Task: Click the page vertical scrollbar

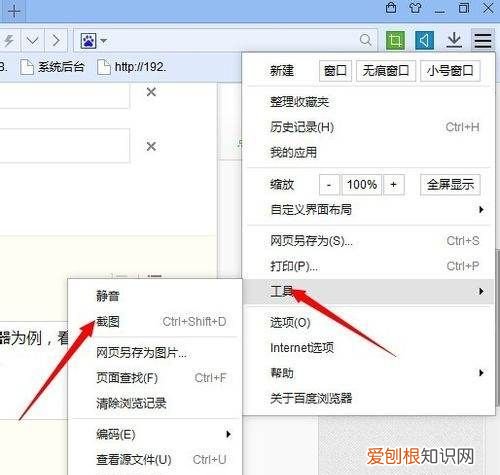Action: point(497,327)
